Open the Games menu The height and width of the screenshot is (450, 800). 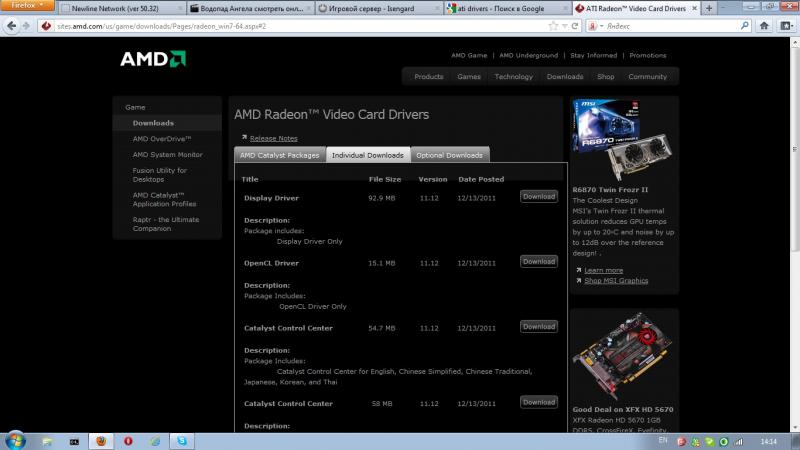pyautogui.click(x=469, y=77)
